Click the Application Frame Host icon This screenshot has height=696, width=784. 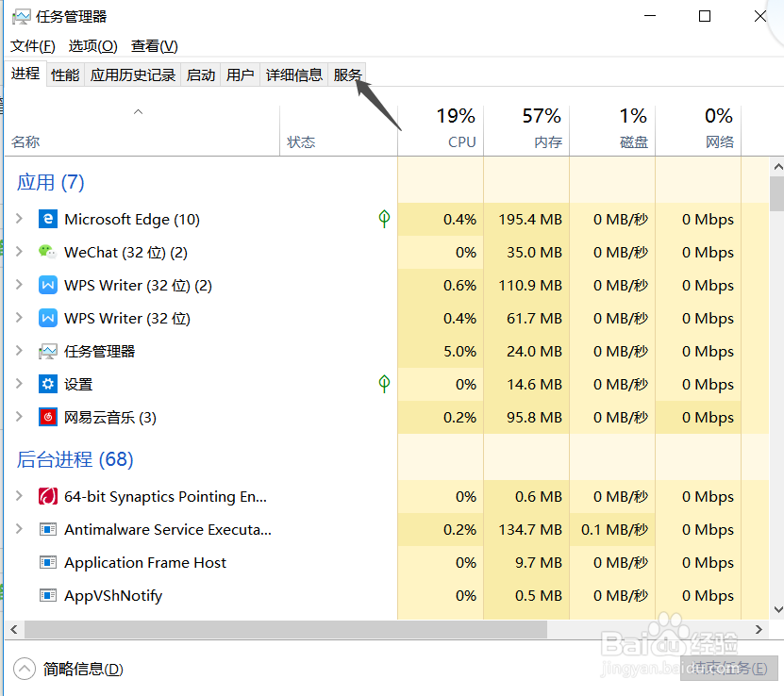click(x=48, y=562)
